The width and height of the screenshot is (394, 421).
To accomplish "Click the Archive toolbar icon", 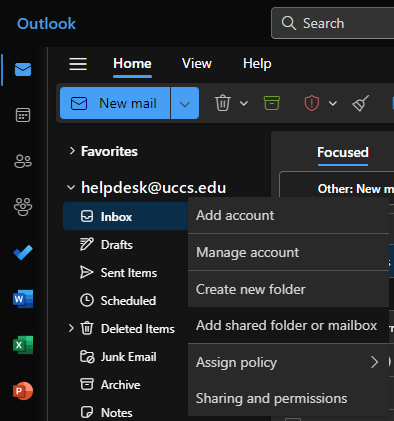I will 272,103.
